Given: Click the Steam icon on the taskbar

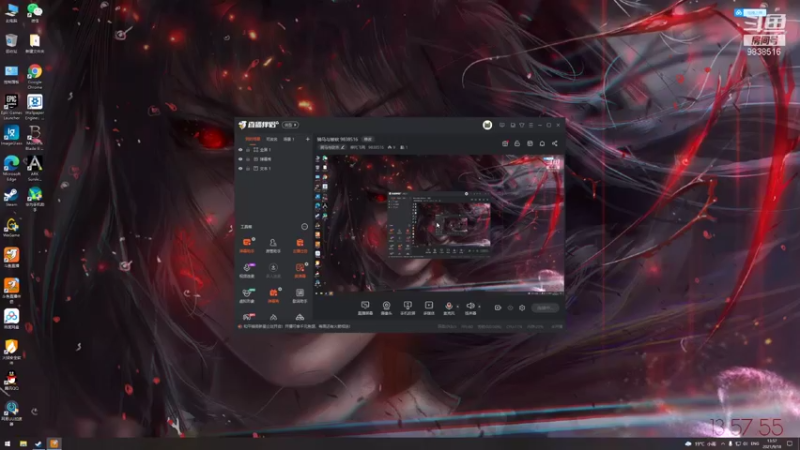Looking at the screenshot, I should [38, 444].
